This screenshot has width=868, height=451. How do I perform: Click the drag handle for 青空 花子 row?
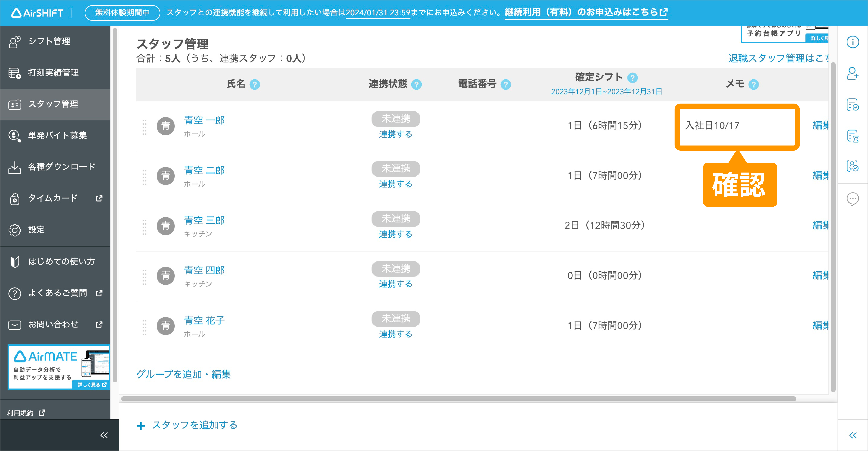click(x=145, y=327)
